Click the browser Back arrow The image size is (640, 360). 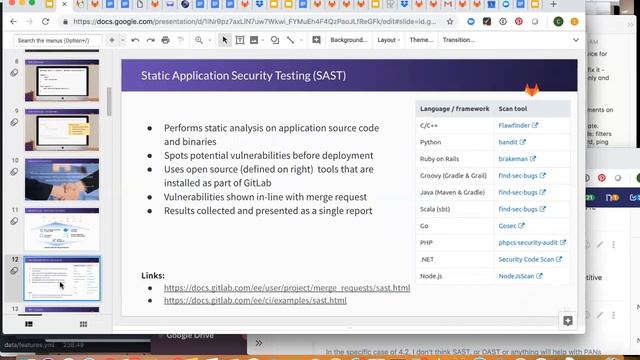13,22
